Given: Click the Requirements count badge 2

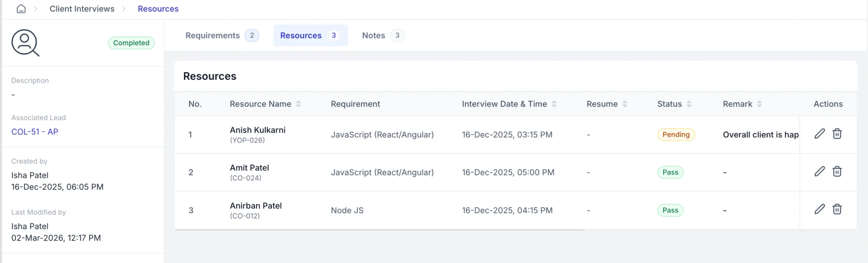Looking at the screenshot, I should (252, 36).
